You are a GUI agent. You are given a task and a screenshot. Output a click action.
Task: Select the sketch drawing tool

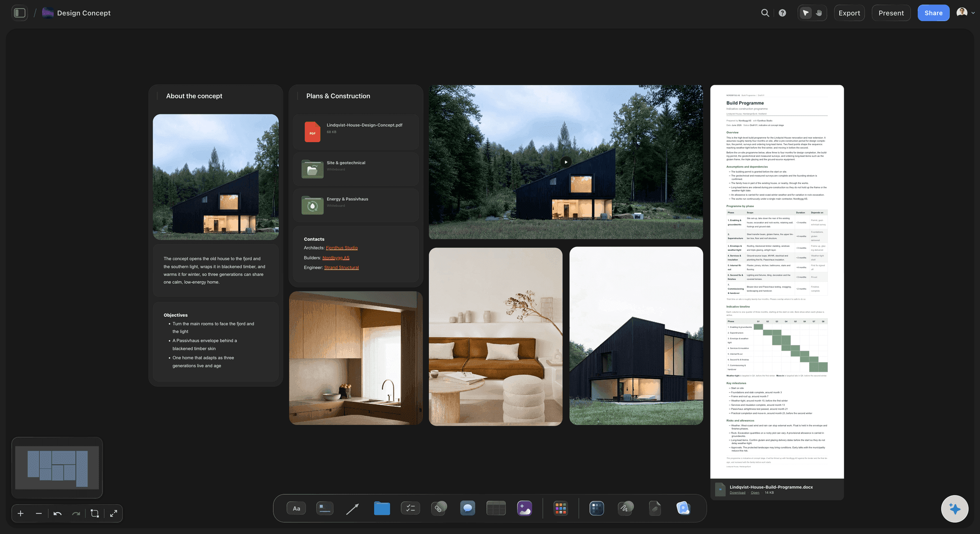pyautogui.click(x=625, y=508)
